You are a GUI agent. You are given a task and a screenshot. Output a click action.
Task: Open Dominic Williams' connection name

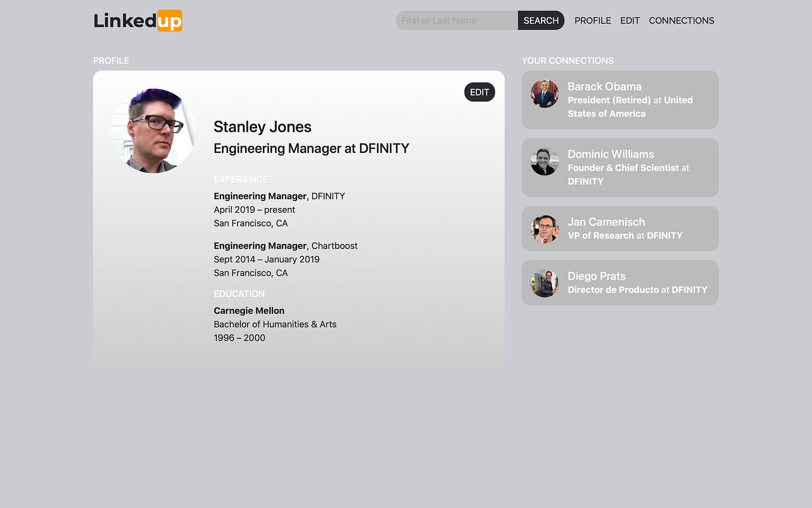(611, 154)
